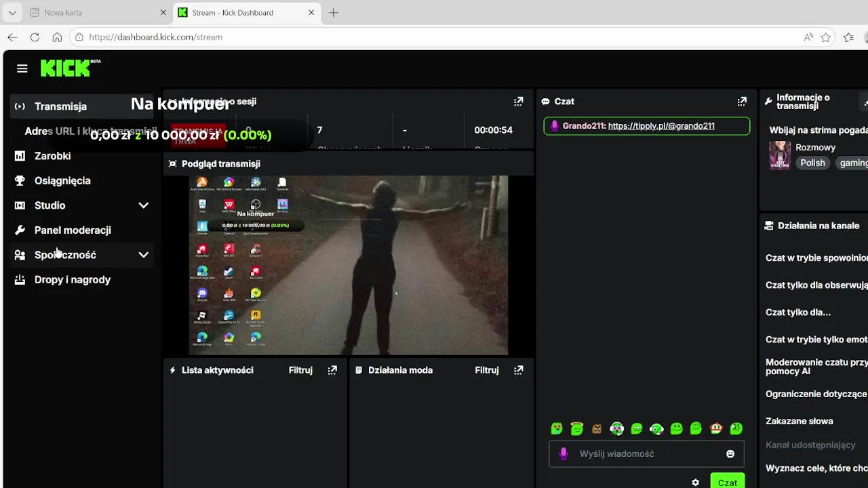Insert the brown angry block emote
Screen dimensions: 868x488
(597, 428)
